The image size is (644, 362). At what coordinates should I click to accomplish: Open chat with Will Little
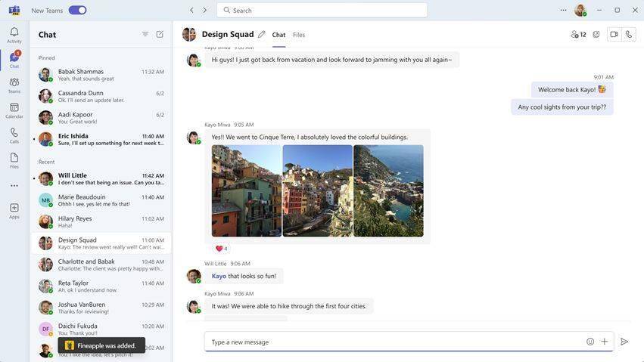(101, 179)
